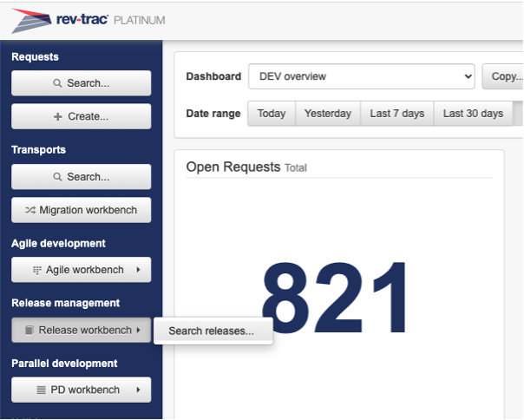
Task: Click the grid icon on Agile workbench
Action: [36, 270]
